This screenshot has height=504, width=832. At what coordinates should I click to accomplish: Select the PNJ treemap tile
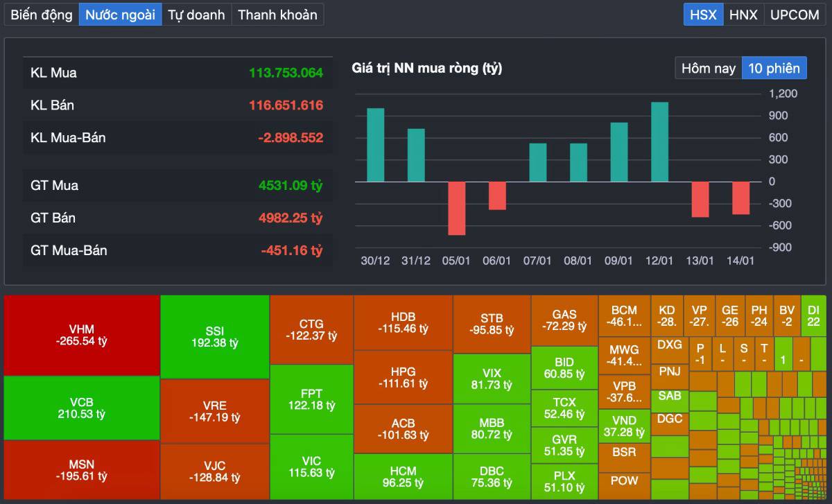click(x=669, y=376)
